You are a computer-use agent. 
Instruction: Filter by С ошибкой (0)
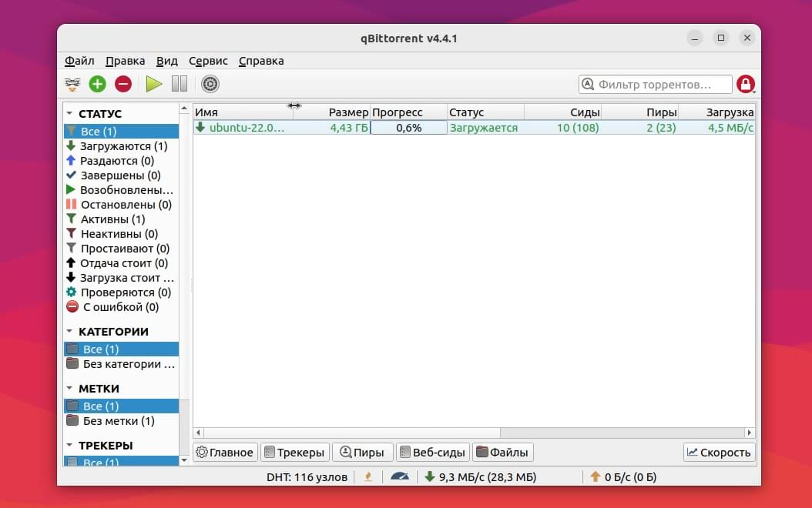click(x=121, y=307)
